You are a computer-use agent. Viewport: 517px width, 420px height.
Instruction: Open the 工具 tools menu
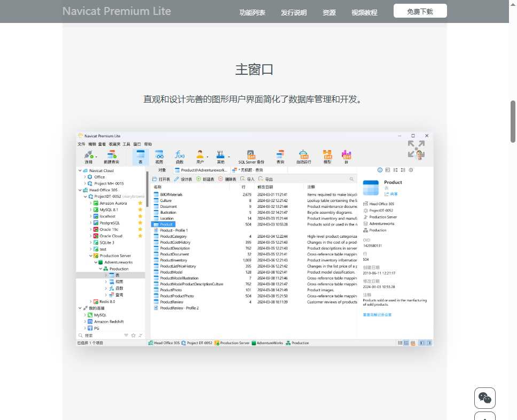coord(126,144)
